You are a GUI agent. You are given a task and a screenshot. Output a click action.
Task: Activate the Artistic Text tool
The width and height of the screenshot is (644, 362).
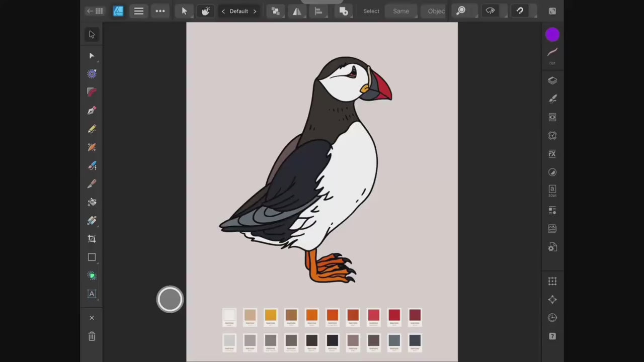pos(92,294)
